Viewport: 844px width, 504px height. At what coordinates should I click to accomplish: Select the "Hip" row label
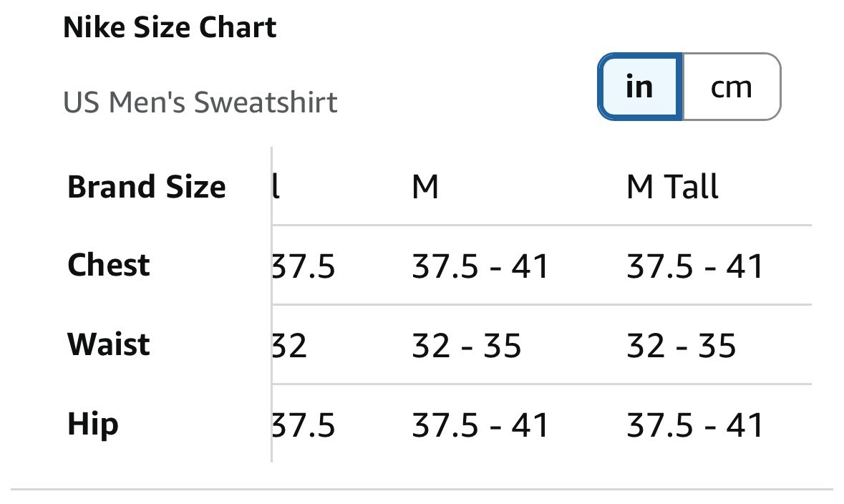(x=93, y=424)
